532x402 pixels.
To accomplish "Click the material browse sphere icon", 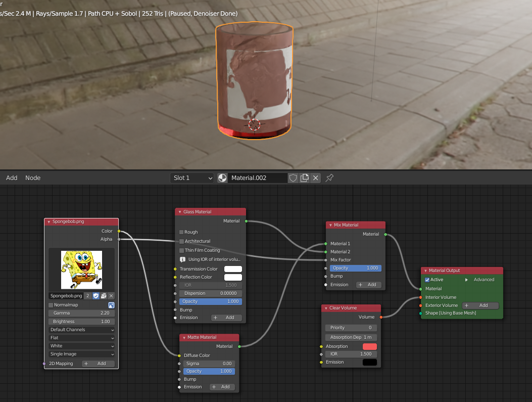I will coord(222,178).
